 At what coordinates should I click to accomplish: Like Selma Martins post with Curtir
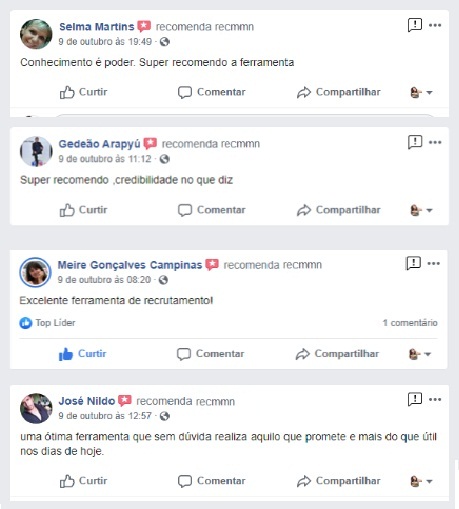(x=83, y=92)
